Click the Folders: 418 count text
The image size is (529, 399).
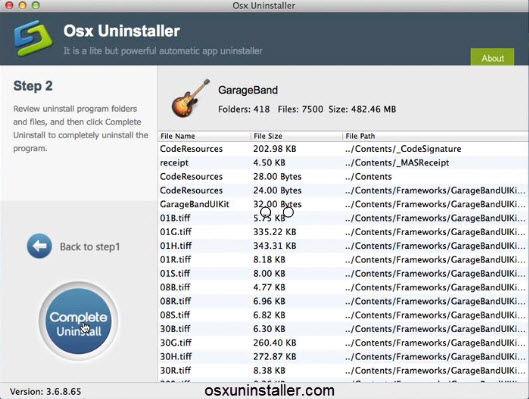pos(244,109)
